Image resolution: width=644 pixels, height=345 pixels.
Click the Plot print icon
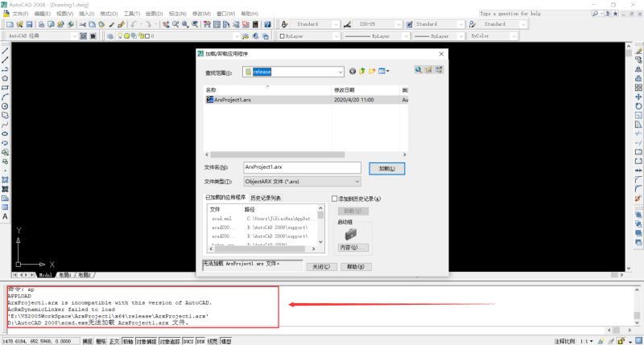pos(41,24)
